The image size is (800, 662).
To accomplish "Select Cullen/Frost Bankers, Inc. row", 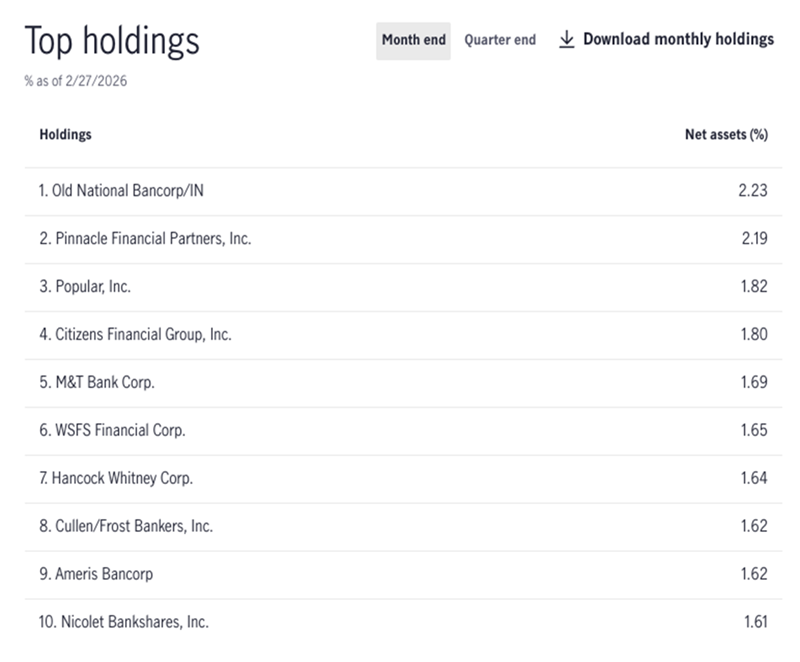I will pyautogui.click(x=126, y=526).
